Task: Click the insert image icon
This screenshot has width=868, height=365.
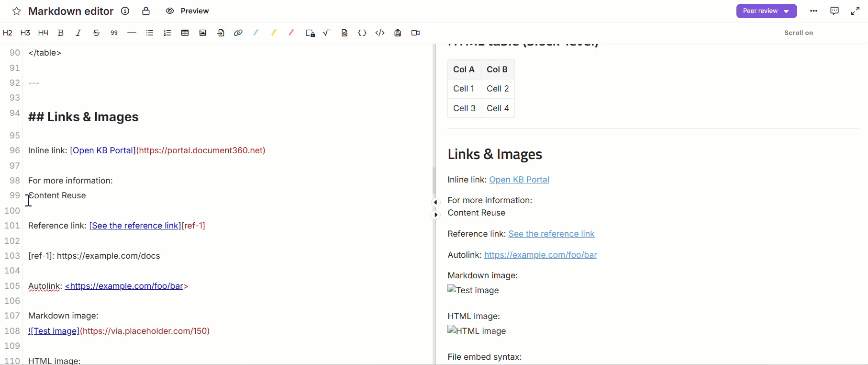Action: pyautogui.click(x=203, y=33)
